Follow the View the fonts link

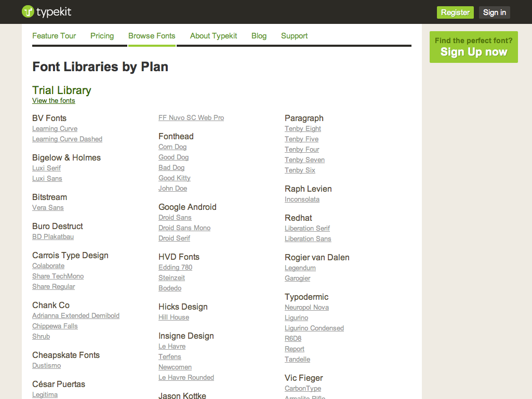click(x=54, y=101)
